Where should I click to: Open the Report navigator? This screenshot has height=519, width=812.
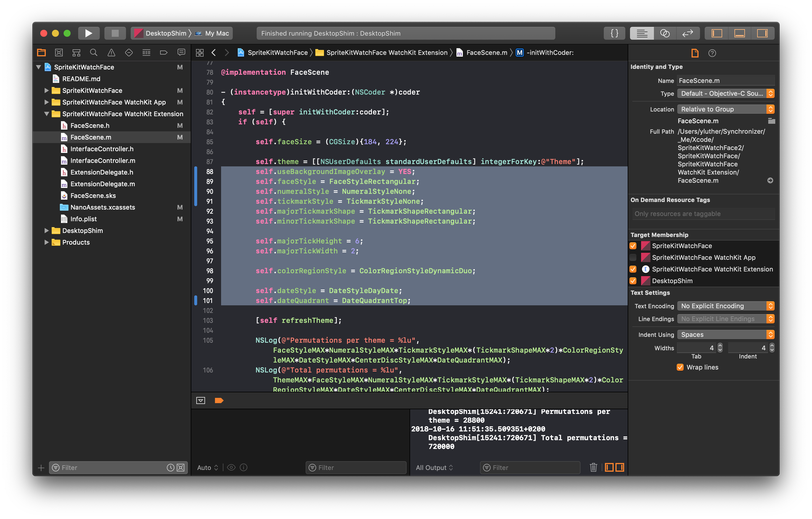tap(181, 52)
